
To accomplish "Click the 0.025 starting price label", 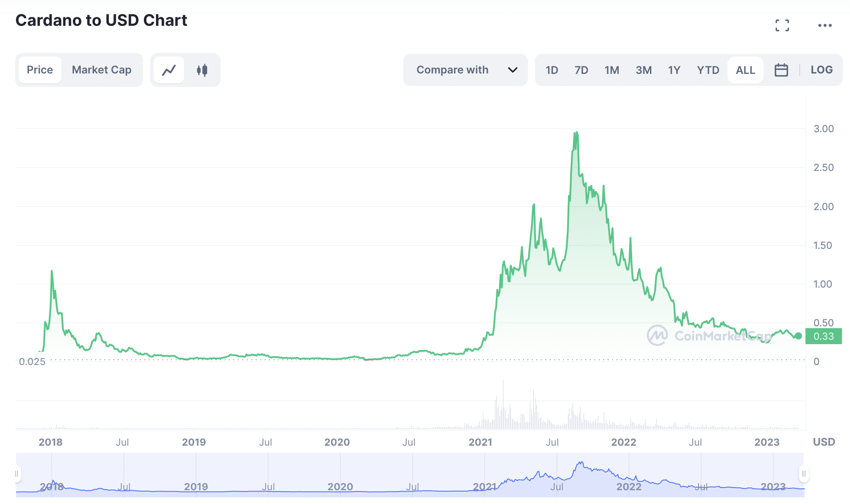I will tap(32, 362).
